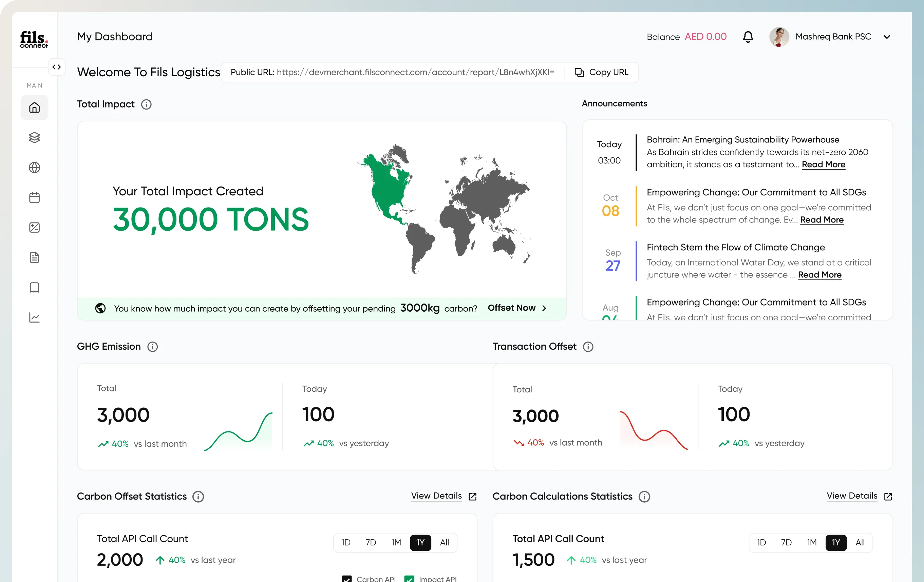Open the calendar sidebar icon

[x=34, y=198]
